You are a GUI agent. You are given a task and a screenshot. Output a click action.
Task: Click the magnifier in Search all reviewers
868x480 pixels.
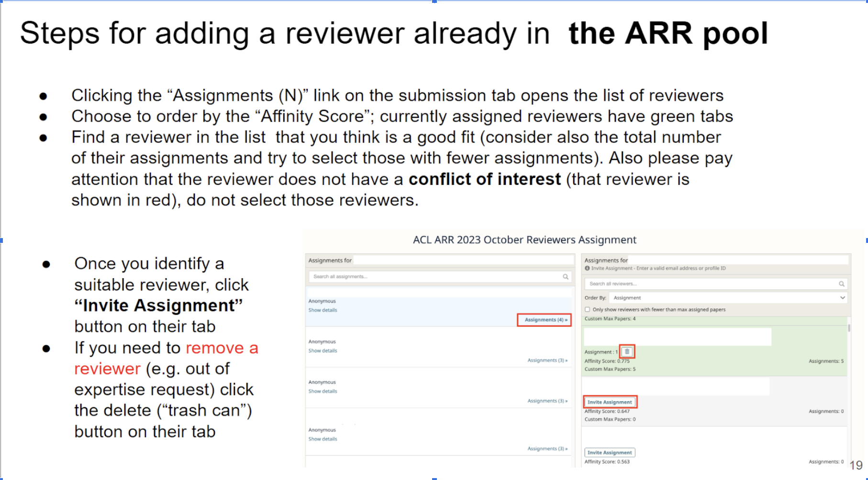tap(842, 284)
